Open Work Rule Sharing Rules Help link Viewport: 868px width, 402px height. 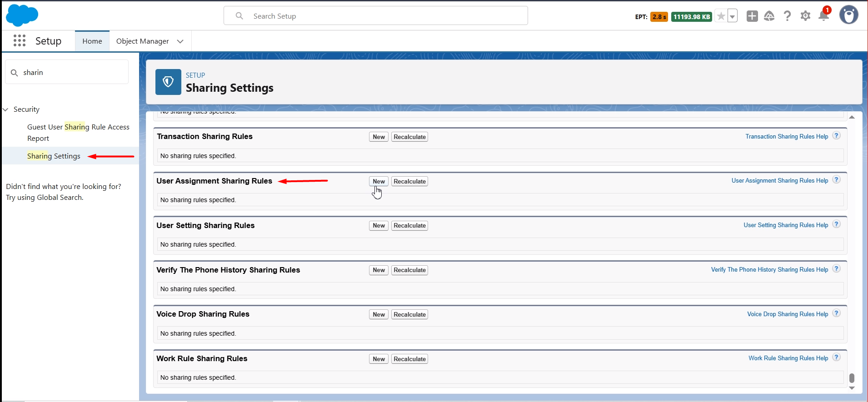(788, 358)
